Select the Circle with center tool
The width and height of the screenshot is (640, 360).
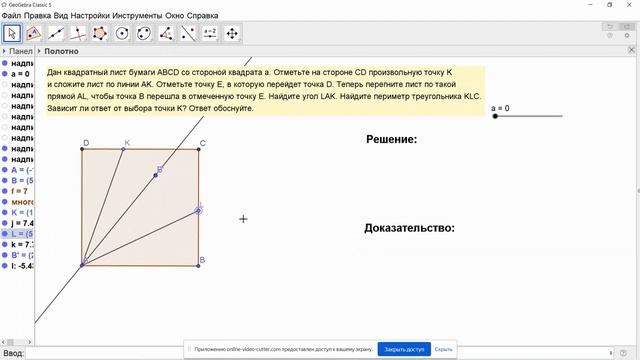(x=122, y=33)
